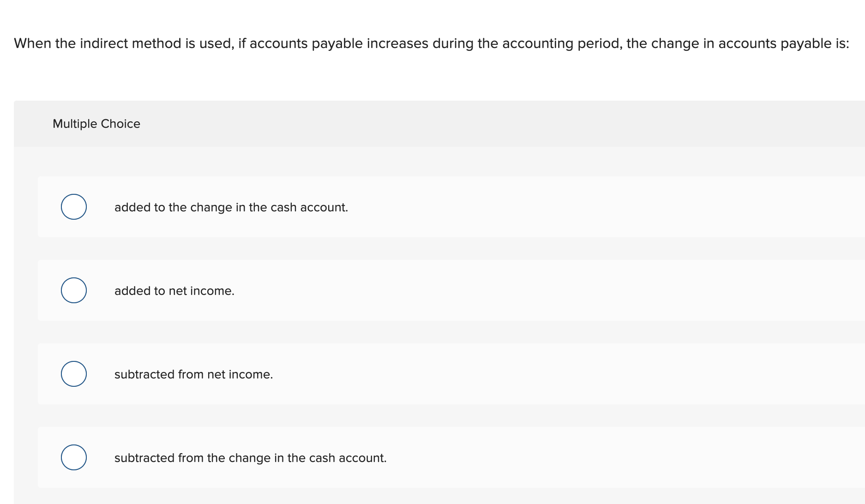This screenshot has width=865, height=504.
Task: Choose 'added to the change in the cash account'
Action: click(x=73, y=207)
